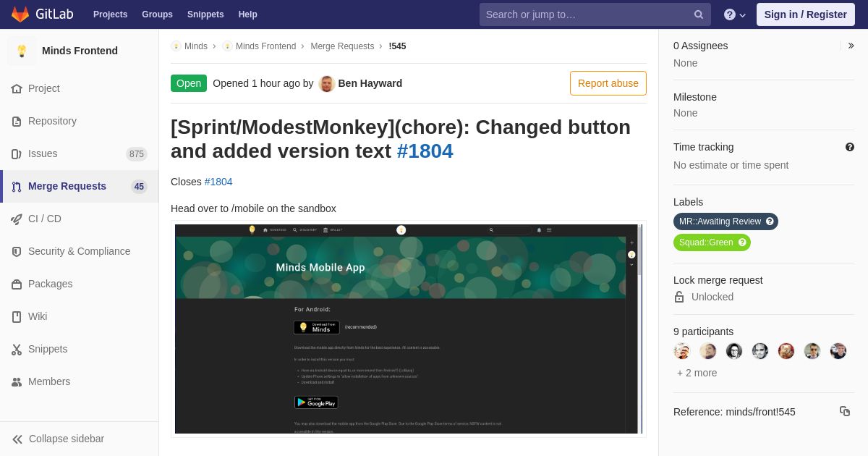Click the Project home icon in sidebar
The image size is (868, 456).
click(x=17, y=88)
